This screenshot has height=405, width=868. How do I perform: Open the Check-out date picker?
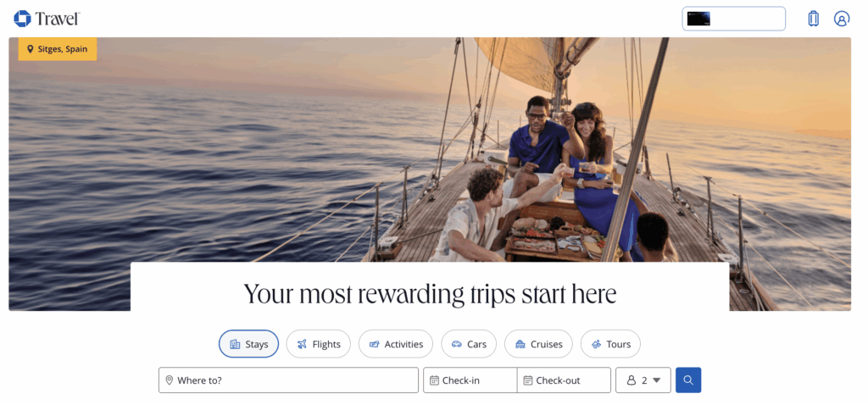564,380
